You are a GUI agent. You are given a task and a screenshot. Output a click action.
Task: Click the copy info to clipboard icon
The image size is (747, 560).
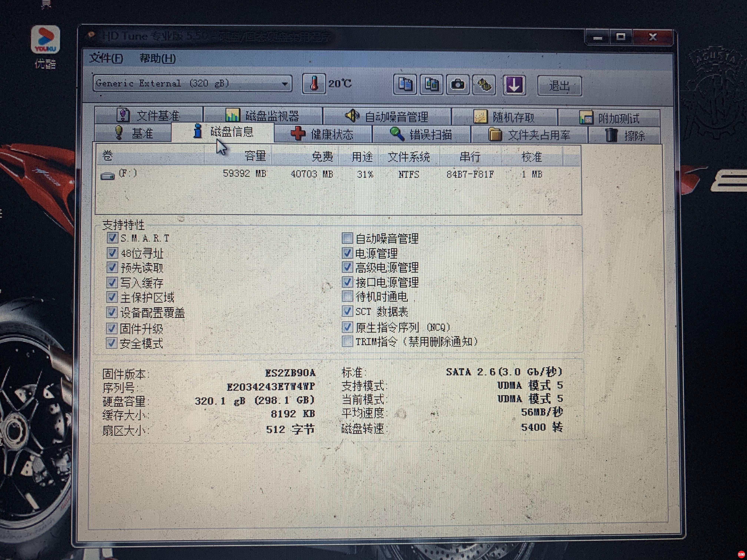(x=405, y=84)
